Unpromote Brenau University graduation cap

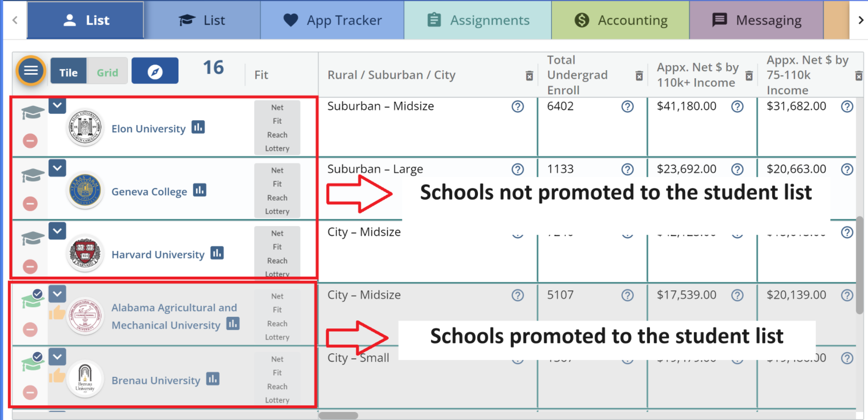click(x=33, y=363)
